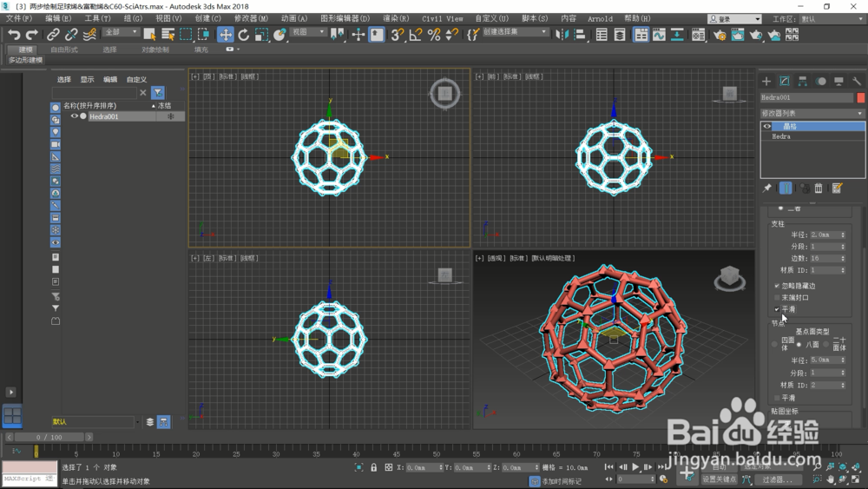
Task: Toggle 忽略隐藏边 checkbox
Action: 777,286
